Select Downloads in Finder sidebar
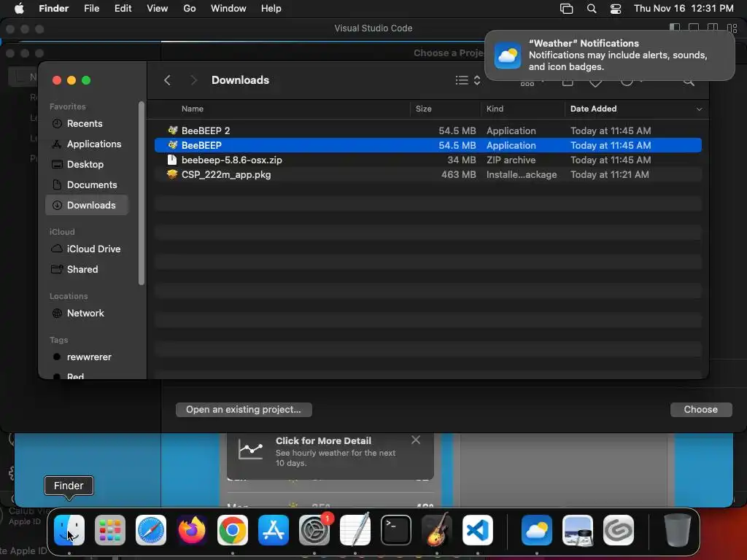Viewport: 747px width, 560px height. click(x=87, y=205)
